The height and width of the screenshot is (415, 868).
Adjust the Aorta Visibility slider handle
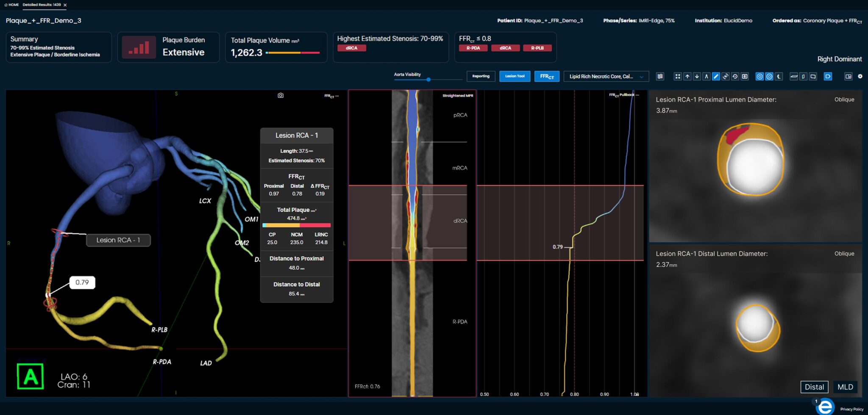[428, 79]
